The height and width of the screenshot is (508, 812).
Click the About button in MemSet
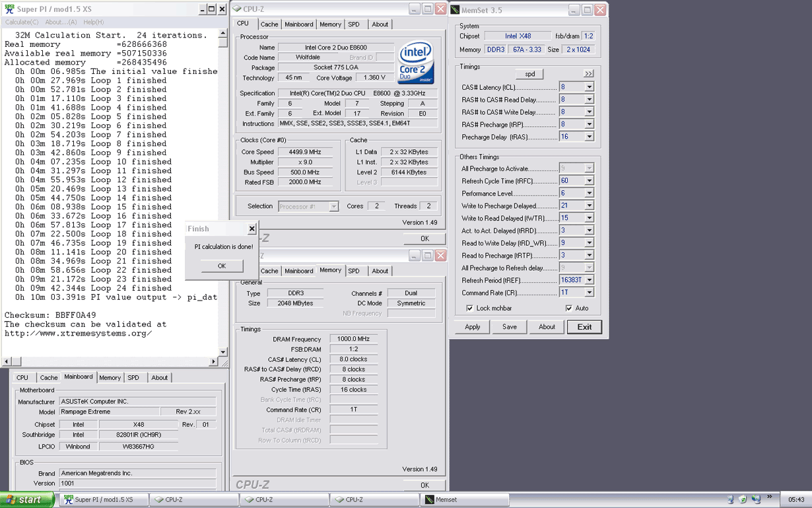tap(547, 327)
